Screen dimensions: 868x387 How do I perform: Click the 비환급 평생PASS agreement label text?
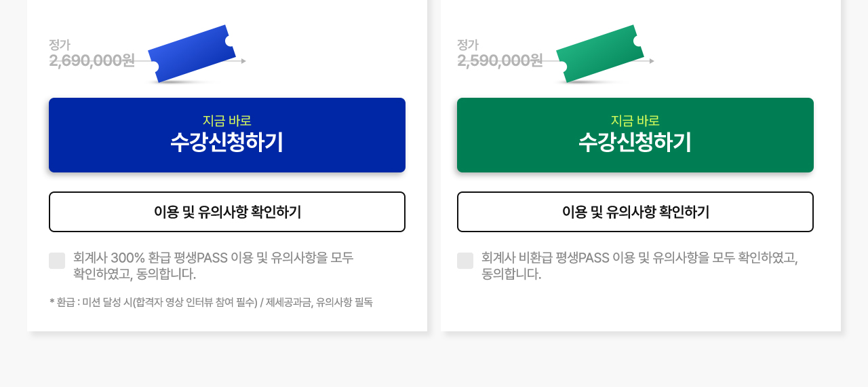pyautogui.click(x=639, y=266)
